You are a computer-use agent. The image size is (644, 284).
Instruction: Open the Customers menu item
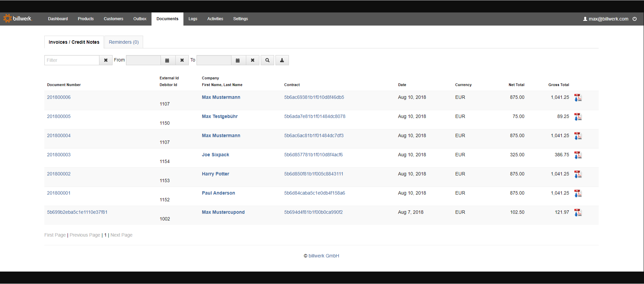(114, 19)
